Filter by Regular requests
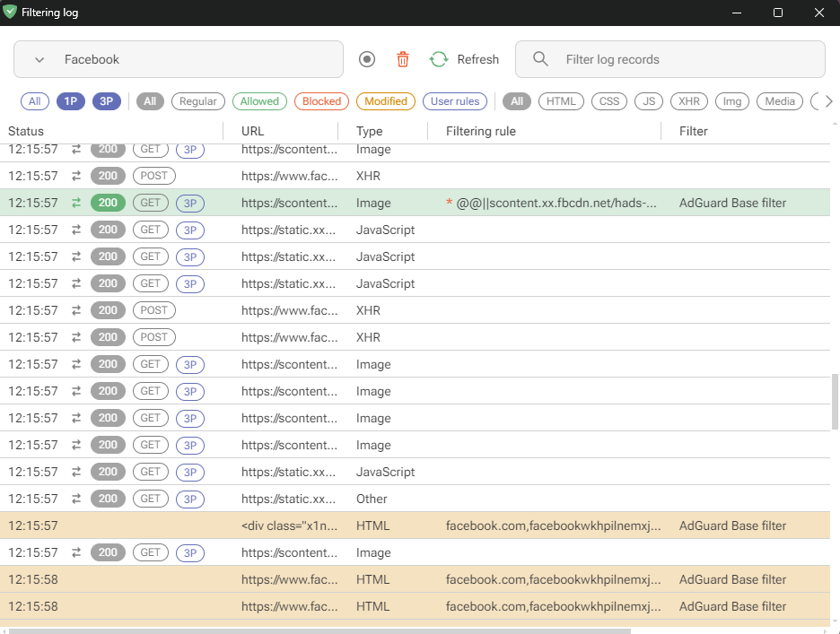Viewport: 840px width, 634px height. coord(198,101)
